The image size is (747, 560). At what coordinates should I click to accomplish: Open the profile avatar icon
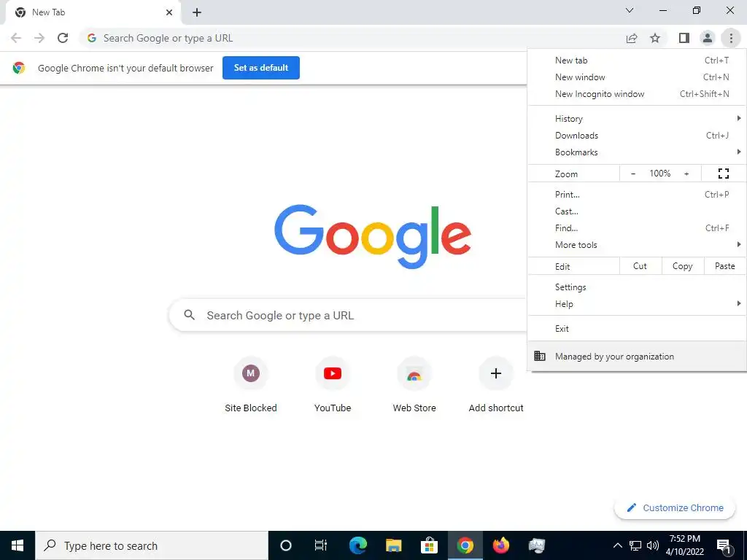708,38
